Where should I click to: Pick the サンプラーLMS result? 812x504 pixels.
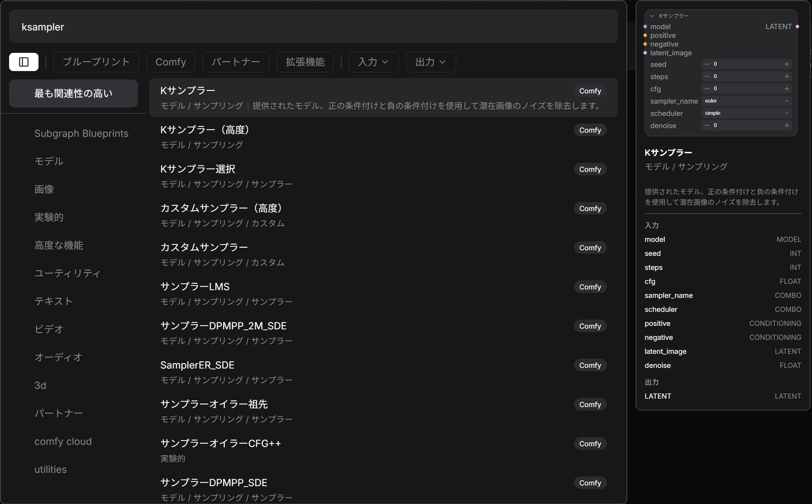pos(383,293)
